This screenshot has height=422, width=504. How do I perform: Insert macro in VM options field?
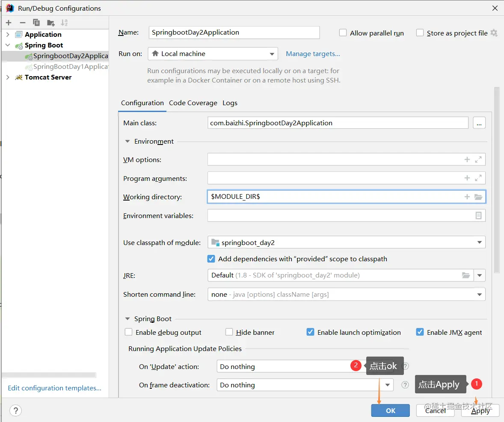pos(467,159)
